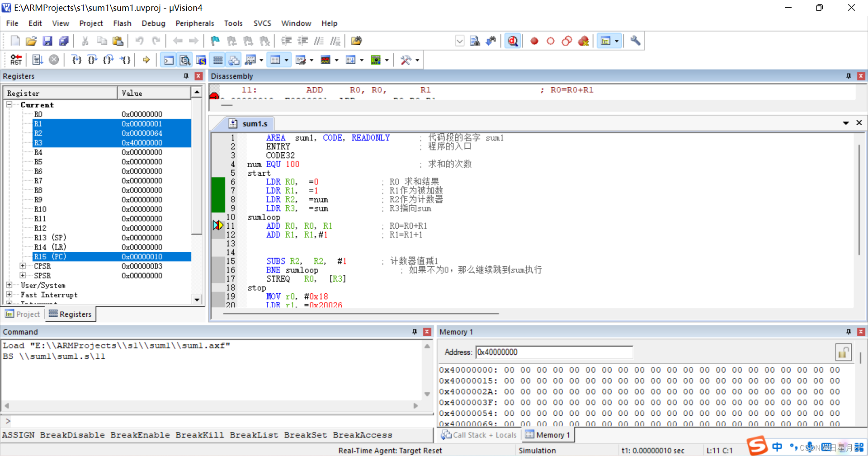Click the Run to Cursor Line icon
The width and height of the screenshot is (868, 456).
(125, 60)
